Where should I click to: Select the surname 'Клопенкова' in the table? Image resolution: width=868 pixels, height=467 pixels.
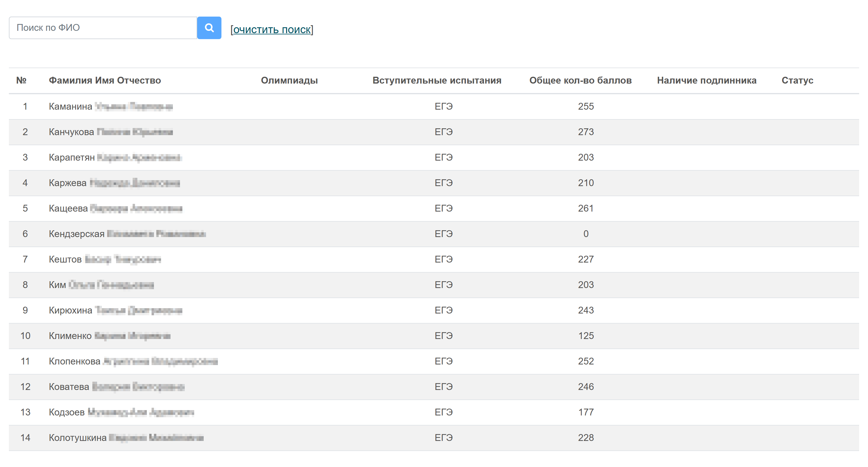pos(75,361)
